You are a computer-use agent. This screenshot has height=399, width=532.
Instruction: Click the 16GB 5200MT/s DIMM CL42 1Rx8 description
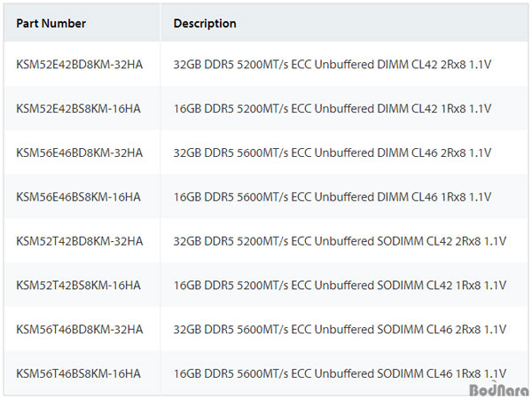332,108
